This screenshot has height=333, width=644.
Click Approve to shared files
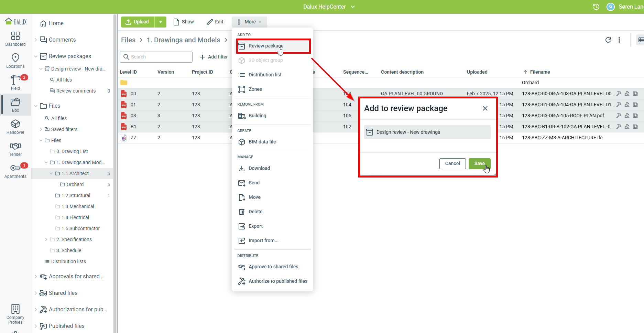(x=273, y=267)
